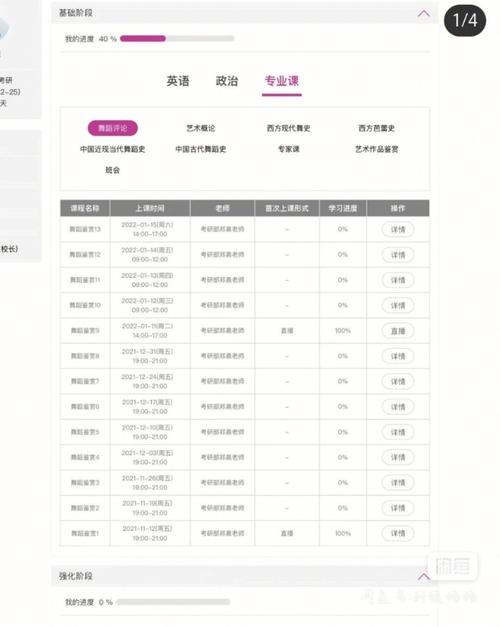Select the course name 舞蹈鉴赏2
The image size is (500, 627).
(x=85, y=508)
